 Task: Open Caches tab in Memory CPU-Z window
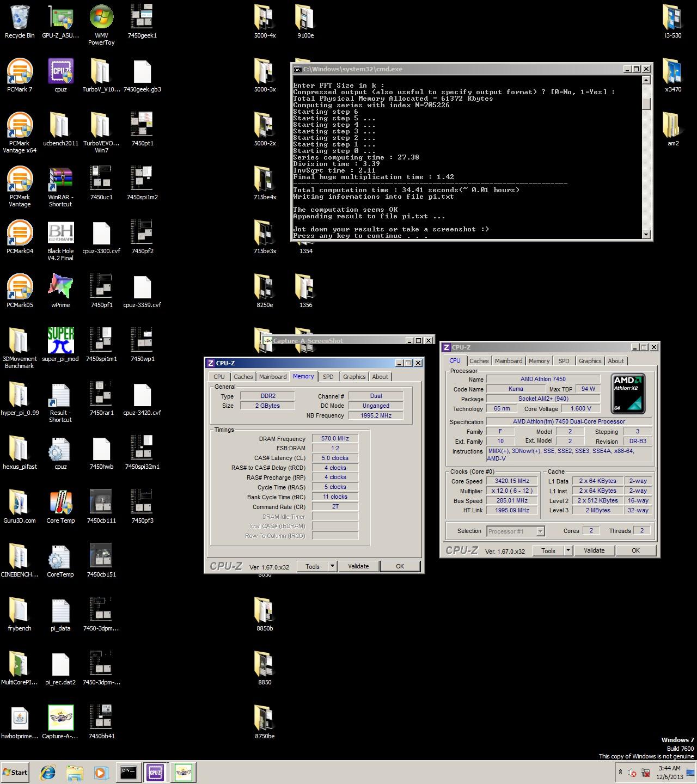tap(243, 377)
